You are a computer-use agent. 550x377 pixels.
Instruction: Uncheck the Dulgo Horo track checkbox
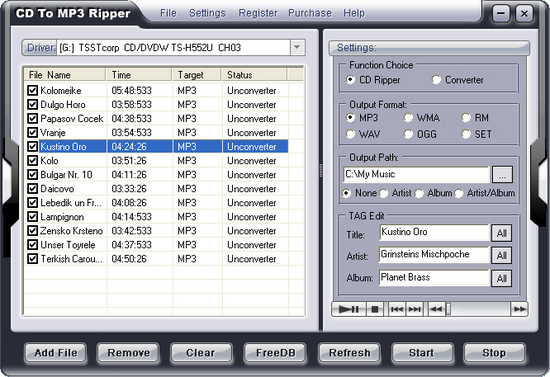click(x=33, y=105)
